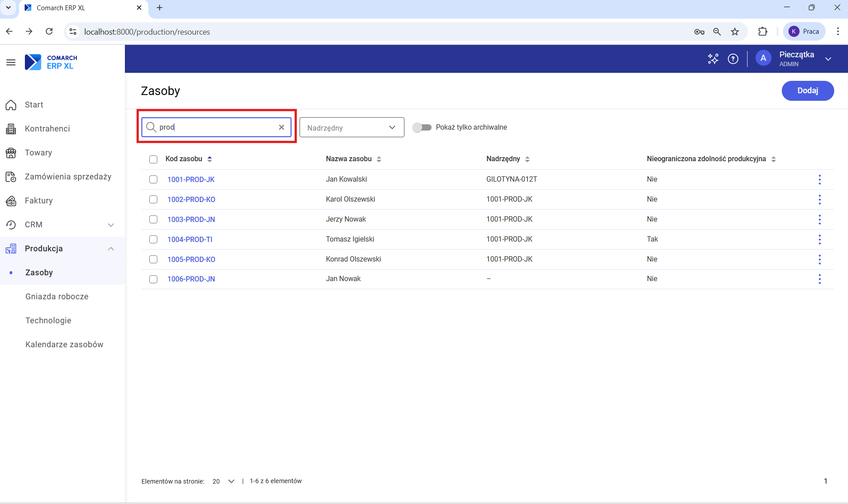Viewport: 848px width, 504px height.
Task: Go to Gniazda robocze in sidebar
Action: coord(57,297)
